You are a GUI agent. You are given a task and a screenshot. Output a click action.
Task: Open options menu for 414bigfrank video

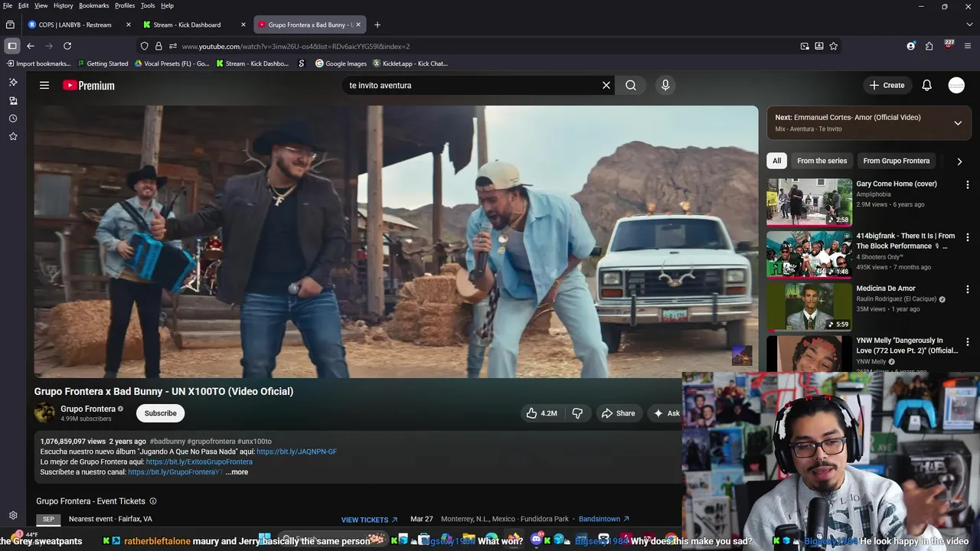967,237
